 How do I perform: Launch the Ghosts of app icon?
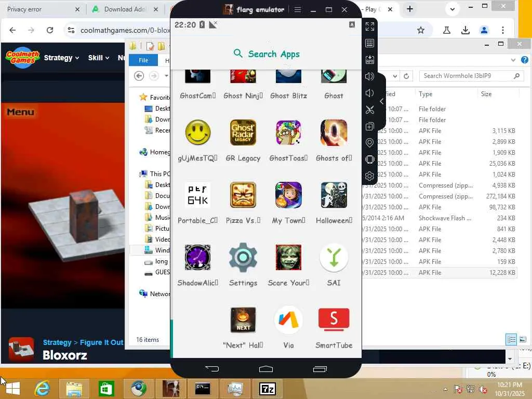334,132
